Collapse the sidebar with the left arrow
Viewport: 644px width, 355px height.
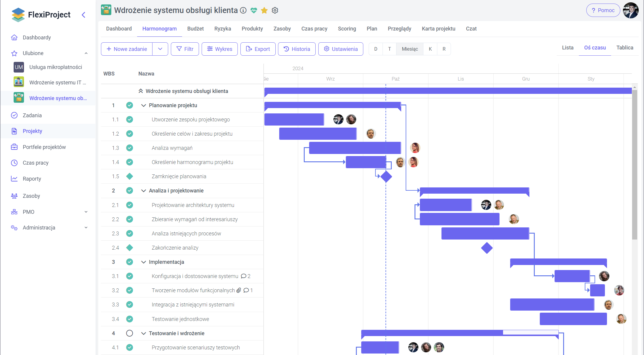coord(83,15)
